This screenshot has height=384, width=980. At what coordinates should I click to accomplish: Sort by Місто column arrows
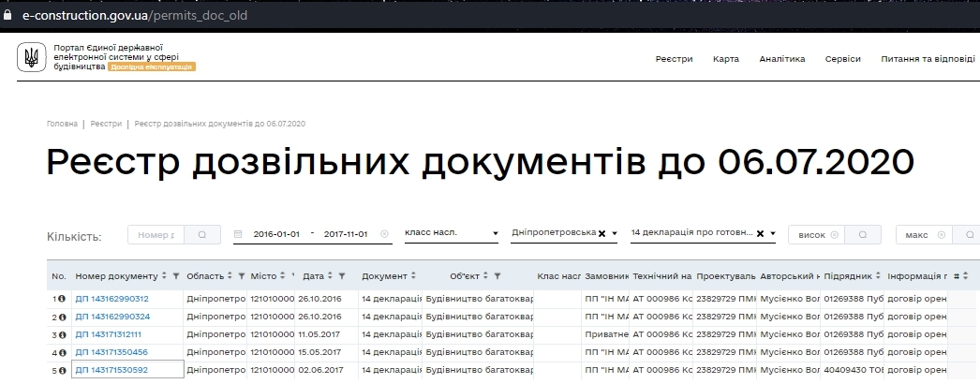click(x=282, y=276)
